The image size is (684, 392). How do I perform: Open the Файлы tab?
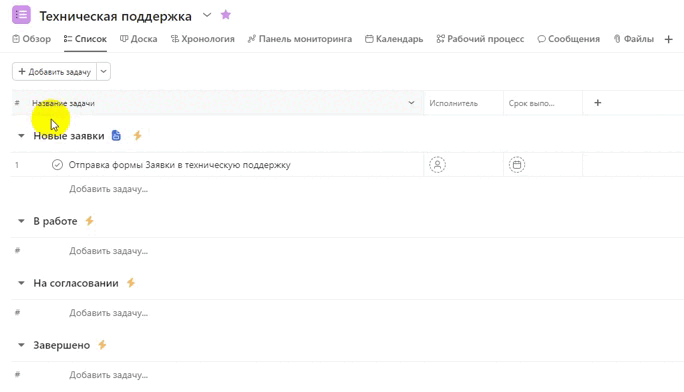click(633, 39)
